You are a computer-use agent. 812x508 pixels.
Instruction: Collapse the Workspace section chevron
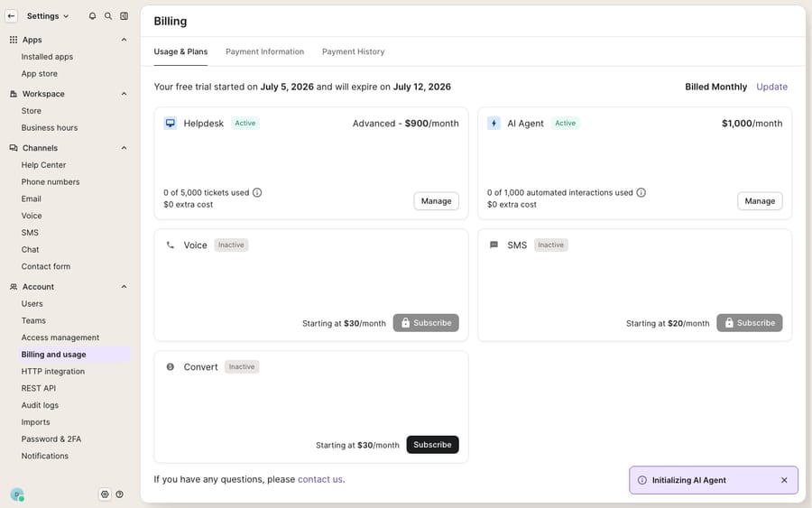click(124, 94)
